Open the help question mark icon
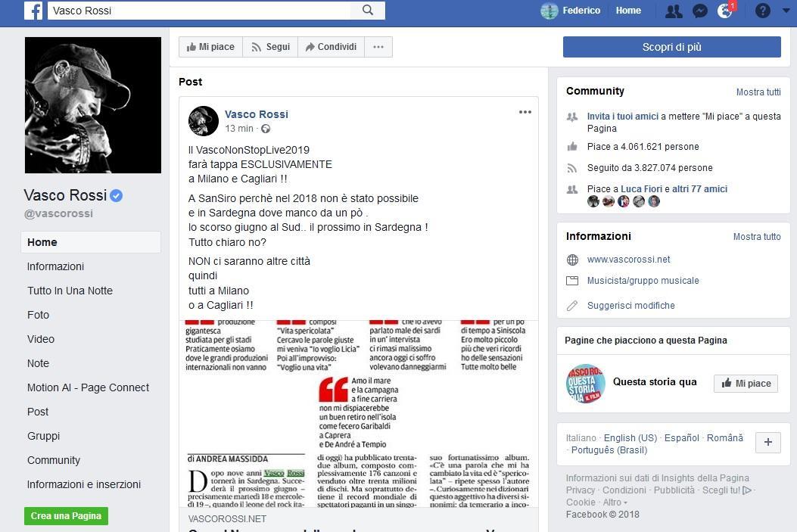This screenshot has height=532, width=797. (762, 11)
